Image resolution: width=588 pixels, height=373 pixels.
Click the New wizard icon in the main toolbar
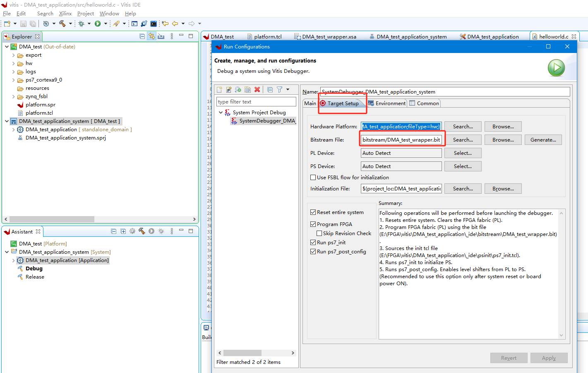pos(7,24)
